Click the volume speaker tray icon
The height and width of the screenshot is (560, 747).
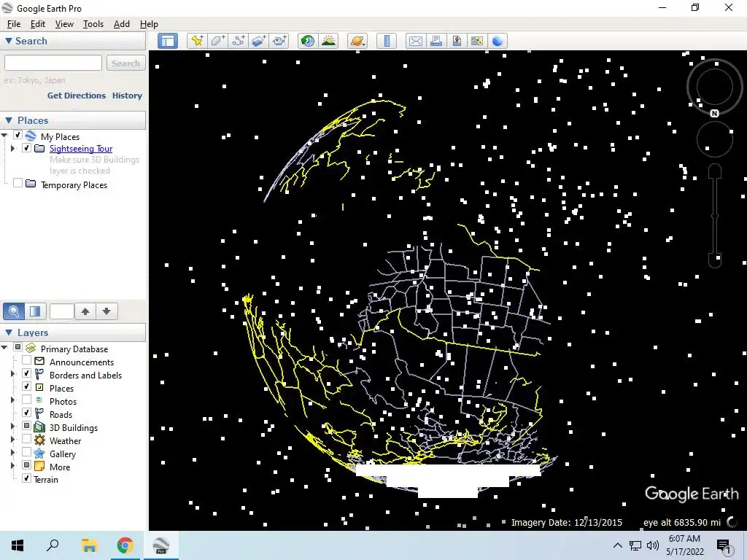[x=653, y=545]
